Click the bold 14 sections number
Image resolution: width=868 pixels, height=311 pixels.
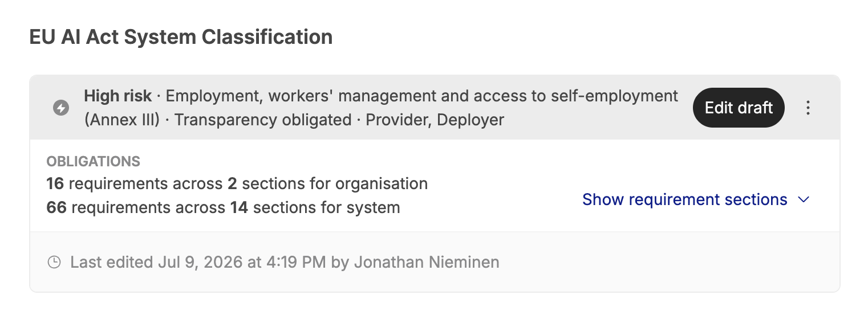(x=239, y=207)
